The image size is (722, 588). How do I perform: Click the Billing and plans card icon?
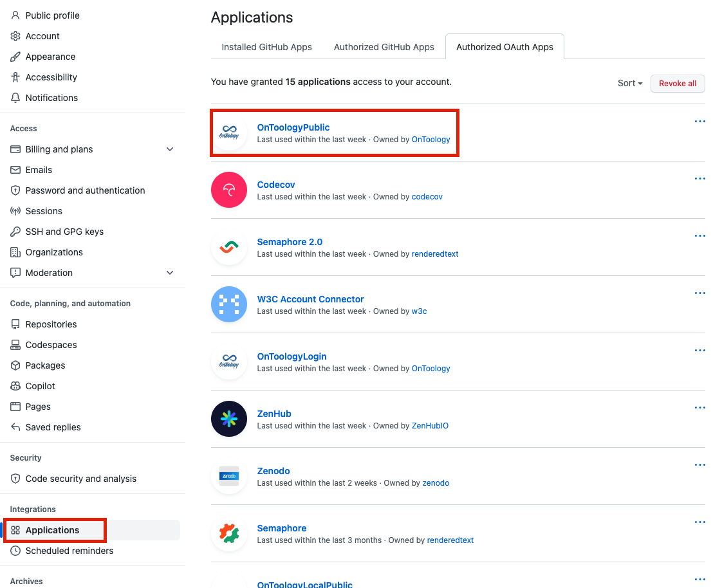coord(15,149)
